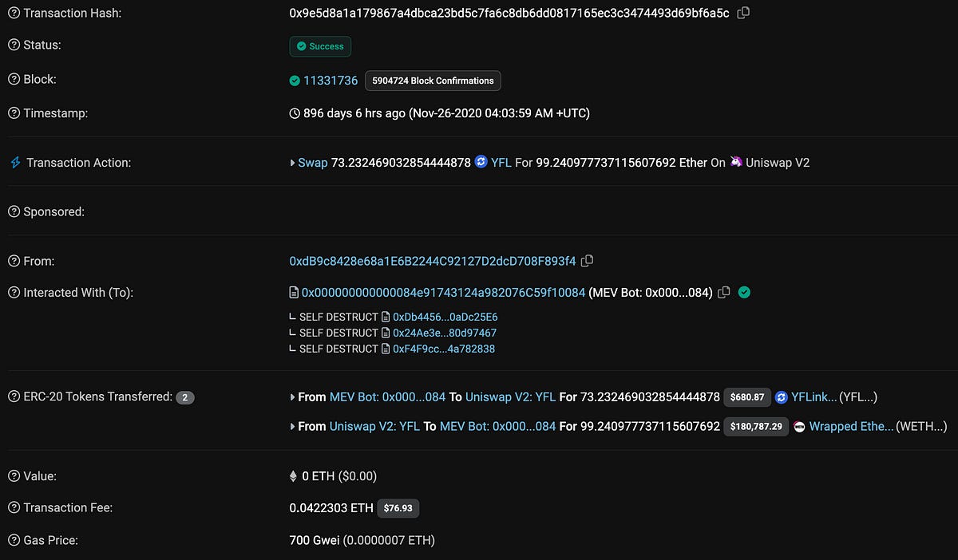Open help icon next to From

pyautogui.click(x=14, y=261)
